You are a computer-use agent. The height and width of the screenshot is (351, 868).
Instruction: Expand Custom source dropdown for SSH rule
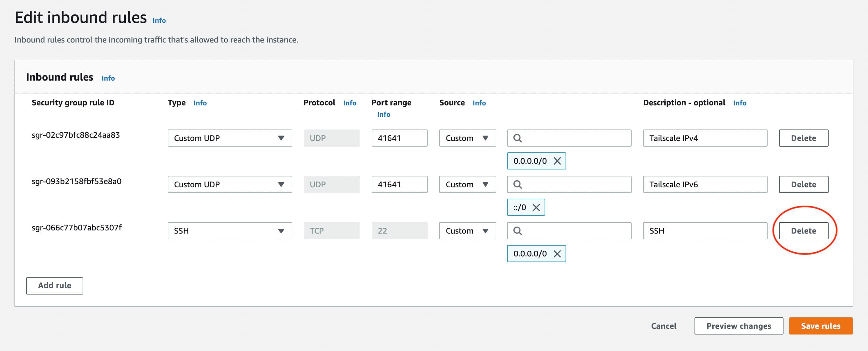pyautogui.click(x=467, y=231)
